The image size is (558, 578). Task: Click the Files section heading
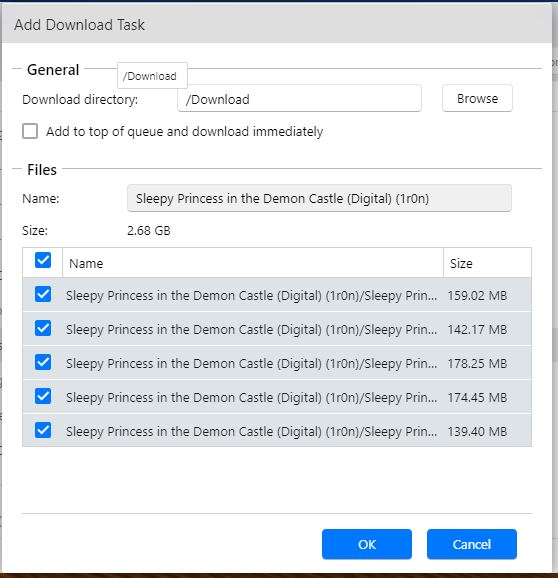coord(42,170)
